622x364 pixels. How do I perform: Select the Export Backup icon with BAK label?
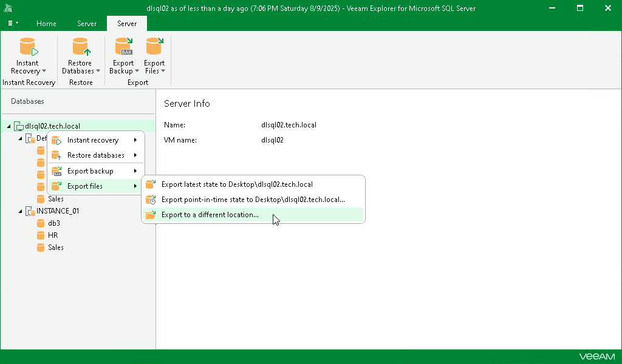123,47
